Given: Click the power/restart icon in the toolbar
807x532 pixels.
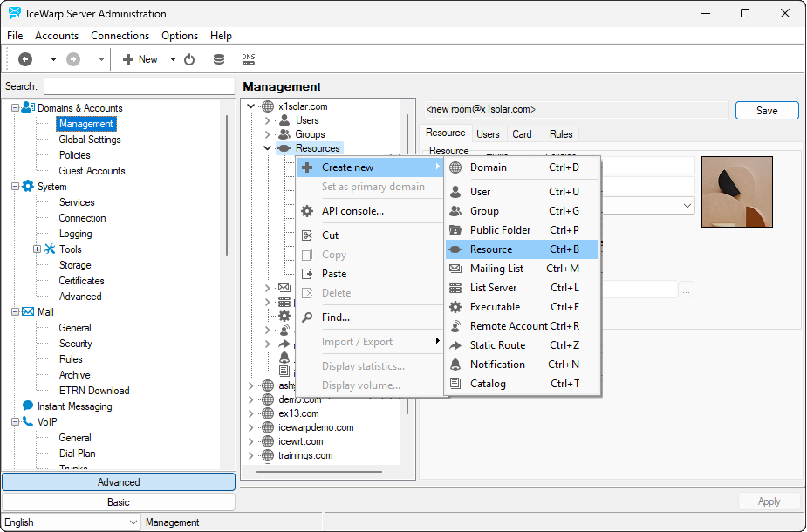Looking at the screenshot, I should 190,58.
